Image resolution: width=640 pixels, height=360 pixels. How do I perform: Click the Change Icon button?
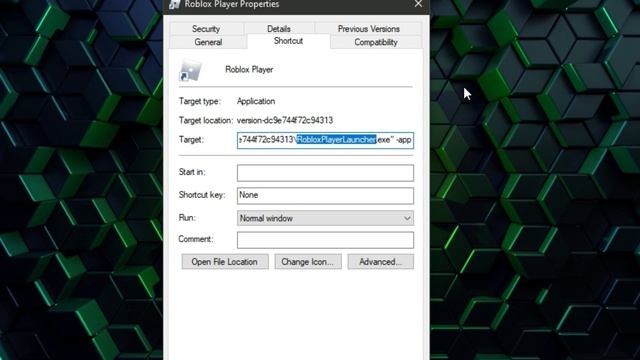(308, 262)
